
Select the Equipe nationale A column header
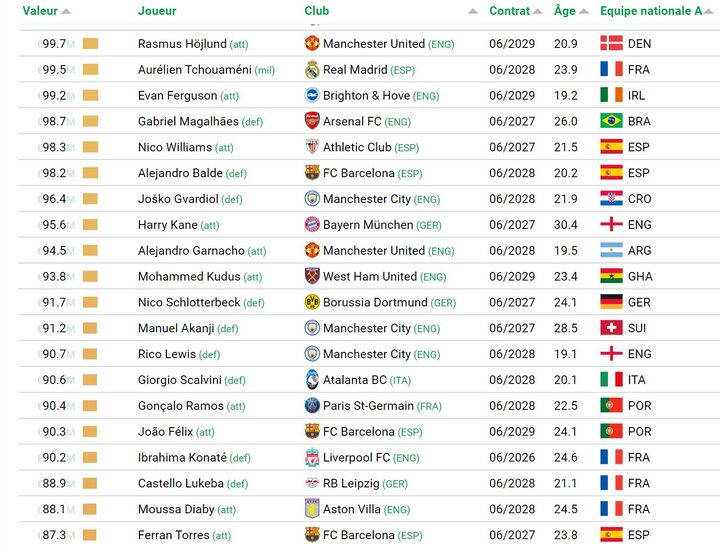(650, 11)
